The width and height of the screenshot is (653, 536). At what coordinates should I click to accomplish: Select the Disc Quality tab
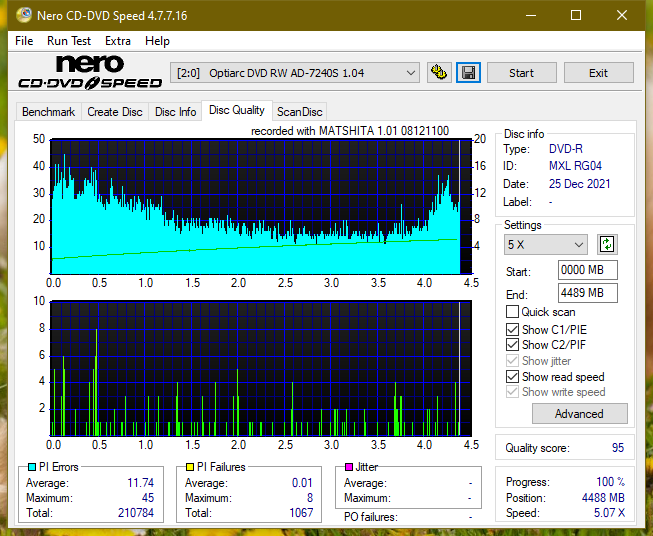coord(237,110)
